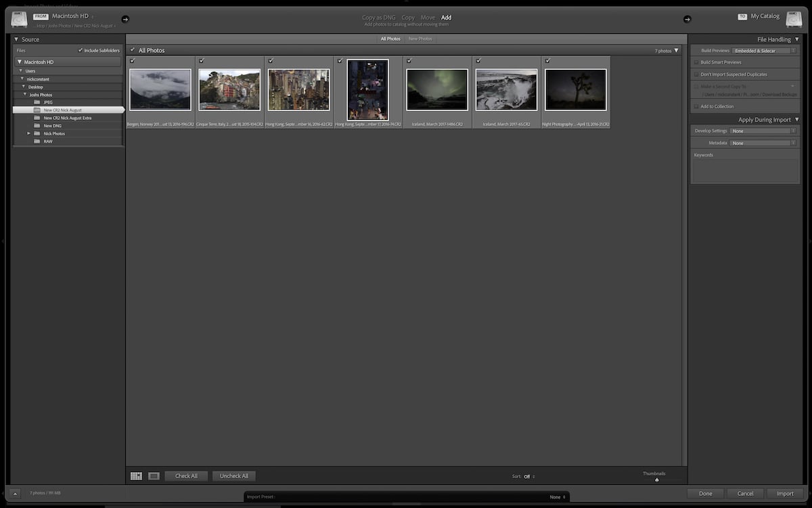Open the TO My Catalog destination selector
The height and width of the screenshot is (508, 812).
click(x=765, y=16)
